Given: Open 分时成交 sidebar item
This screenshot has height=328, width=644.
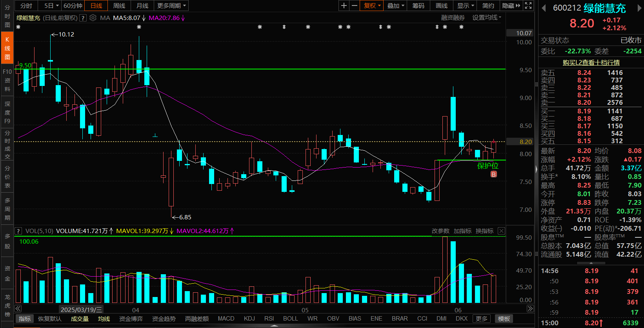Looking at the screenshot, I should click(x=7, y=145).
